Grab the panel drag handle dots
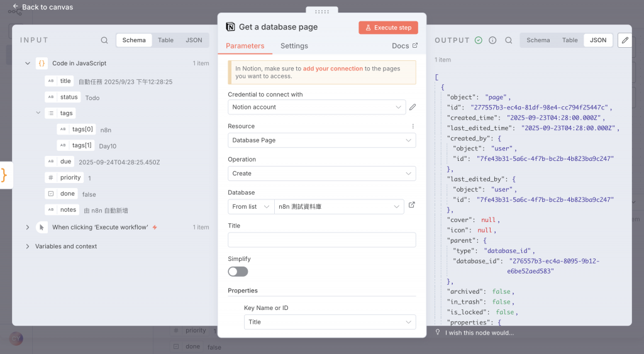 (322, 11)
